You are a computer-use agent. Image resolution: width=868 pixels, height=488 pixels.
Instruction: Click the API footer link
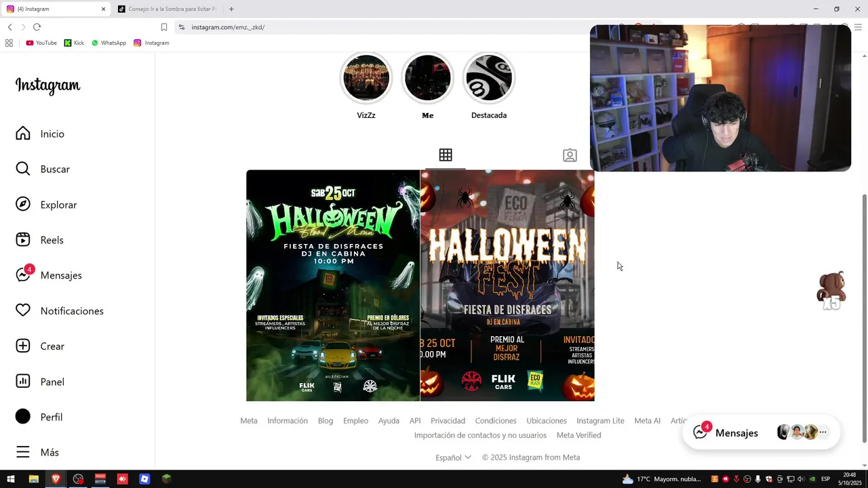[x=415, y=421]
